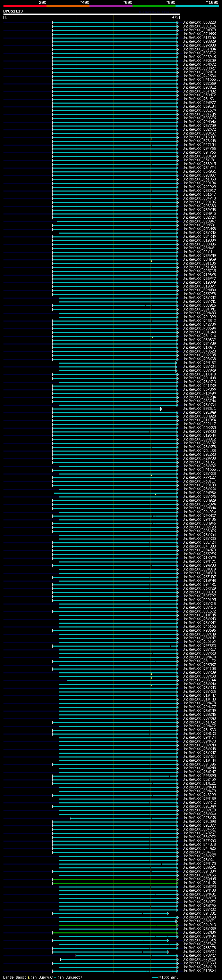The height and width of the screenshot is (980, 222).
Task: Select hit label UniRef100_B9DGT6
Action: click(x=199, y=118)
